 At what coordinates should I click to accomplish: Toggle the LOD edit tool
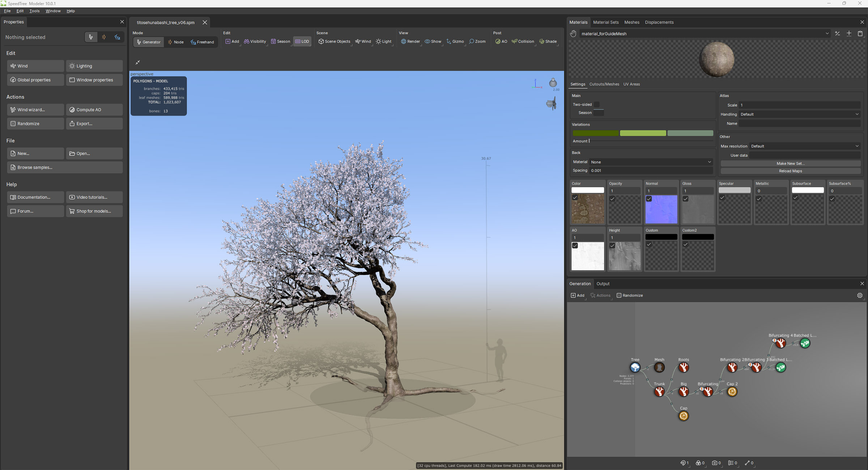302,42
